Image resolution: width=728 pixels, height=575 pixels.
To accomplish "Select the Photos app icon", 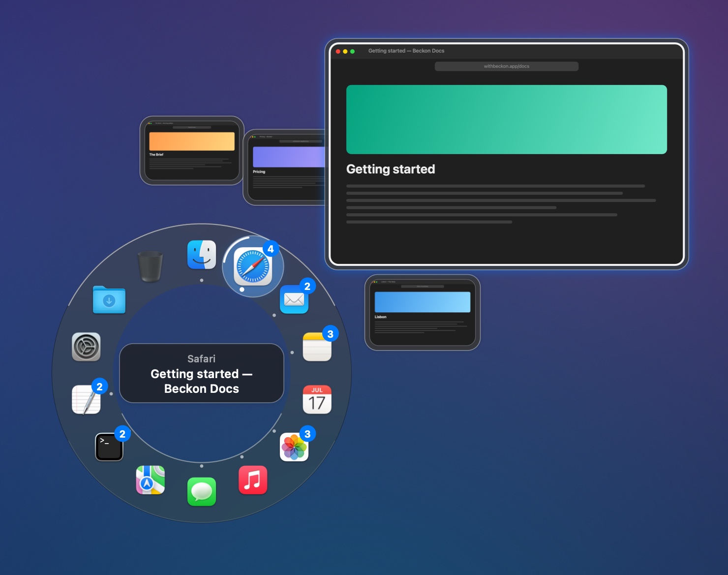I will click(x=294, y=447).
